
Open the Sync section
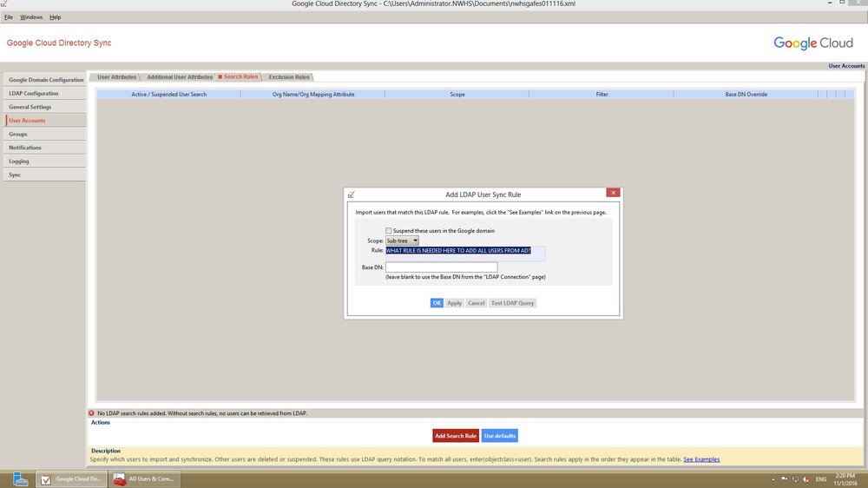45,175
